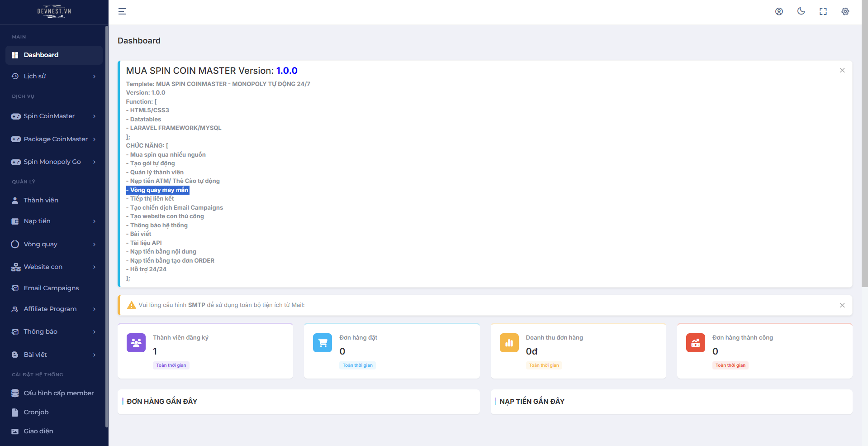Open the Email Campaigns menu item
This screenshot has height=446, width=868.
[54, 288]
